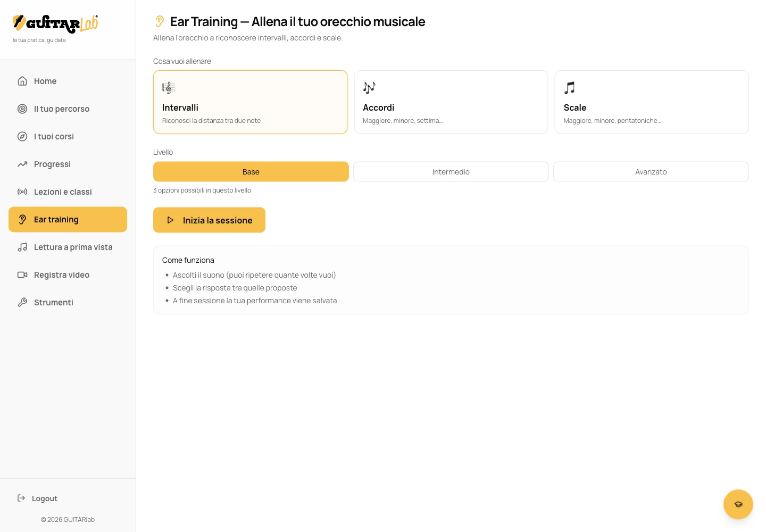
Task: Click the 'Livello' label
Action: (x=163, y=152)
